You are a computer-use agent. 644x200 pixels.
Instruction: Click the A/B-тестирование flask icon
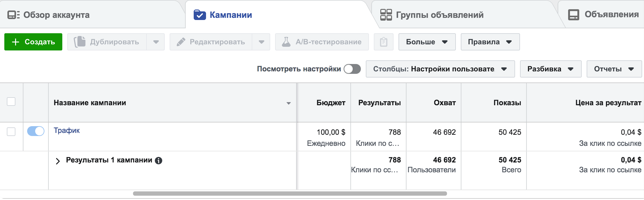[x=286, y=42]
